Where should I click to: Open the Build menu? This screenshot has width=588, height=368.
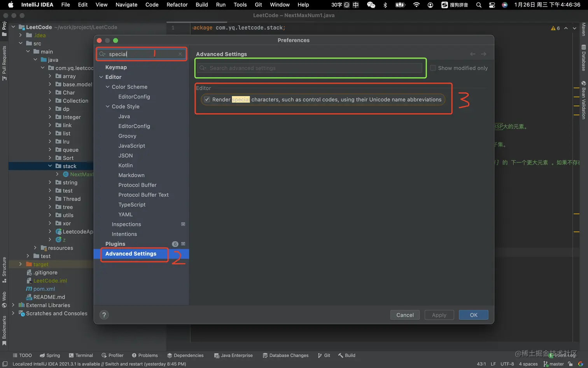(x=201, y=5)
